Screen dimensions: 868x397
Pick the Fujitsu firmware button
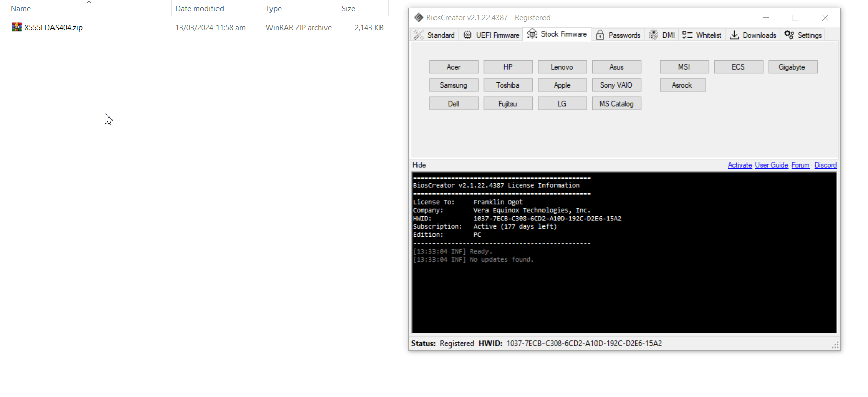click(508, 103)
